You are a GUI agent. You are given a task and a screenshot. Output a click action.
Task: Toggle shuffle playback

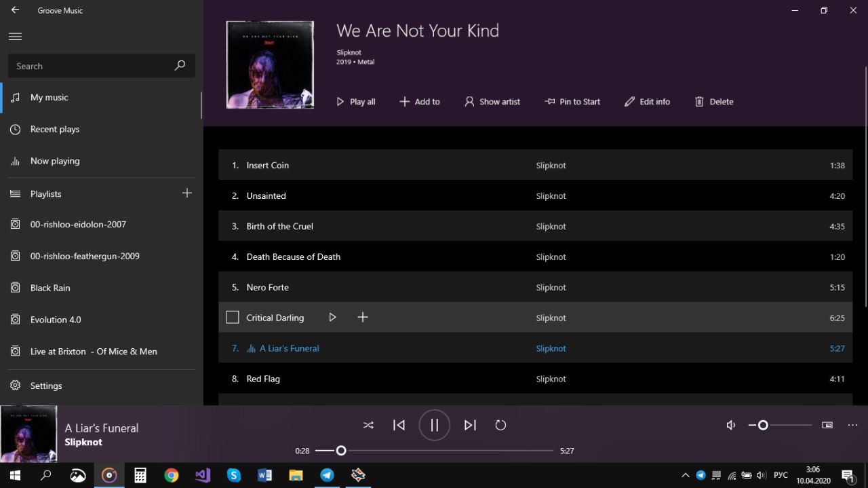coord(368,425)
